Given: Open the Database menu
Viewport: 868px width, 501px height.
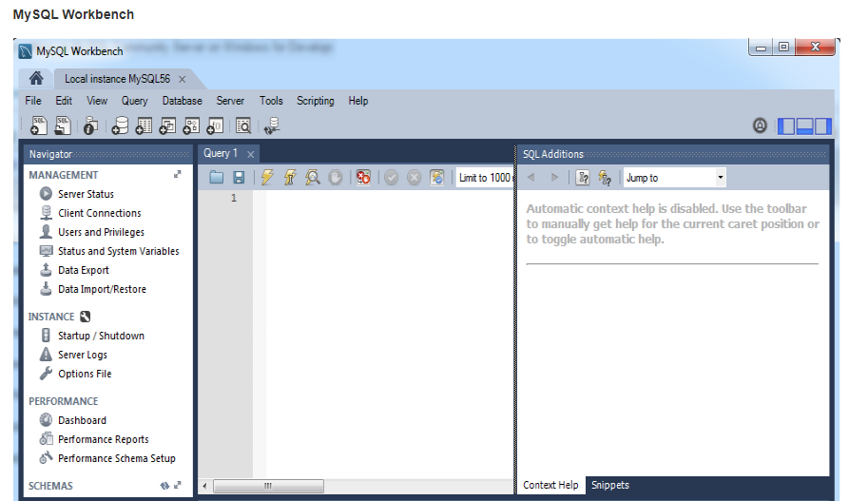Looking at the screenshot, I should [x=183, y=101].
